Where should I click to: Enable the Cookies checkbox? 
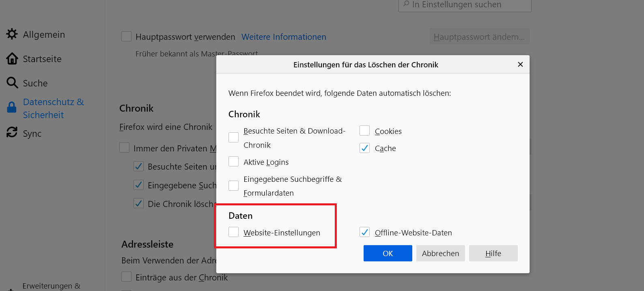[x=364, y=131]
